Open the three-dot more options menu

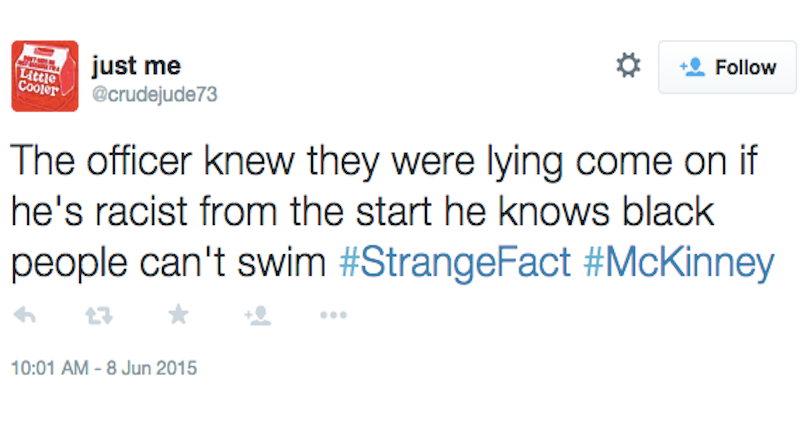click(331, 315)
